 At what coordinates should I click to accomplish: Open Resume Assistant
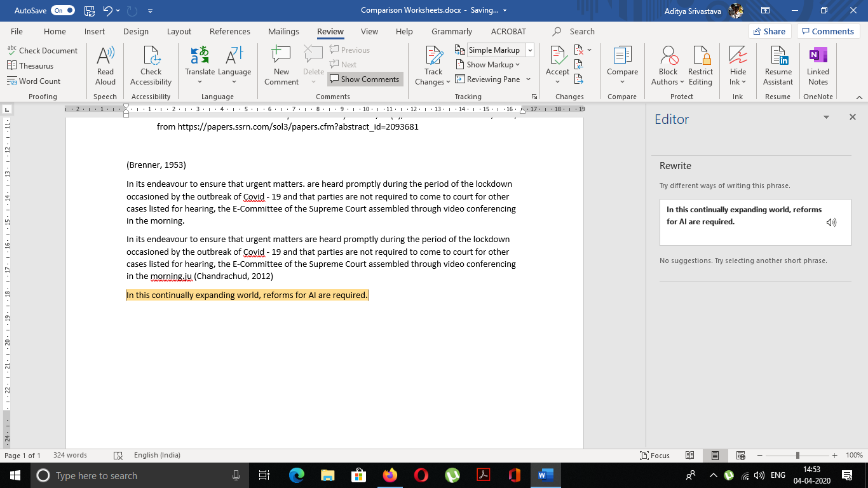pyautogui.click(x=778, y=66)
